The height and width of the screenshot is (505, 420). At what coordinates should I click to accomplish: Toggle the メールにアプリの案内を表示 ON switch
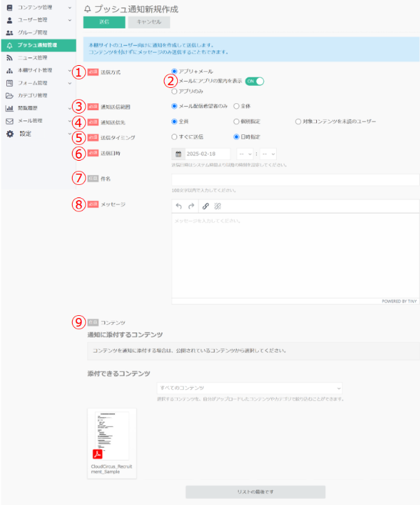click(255, 81)
